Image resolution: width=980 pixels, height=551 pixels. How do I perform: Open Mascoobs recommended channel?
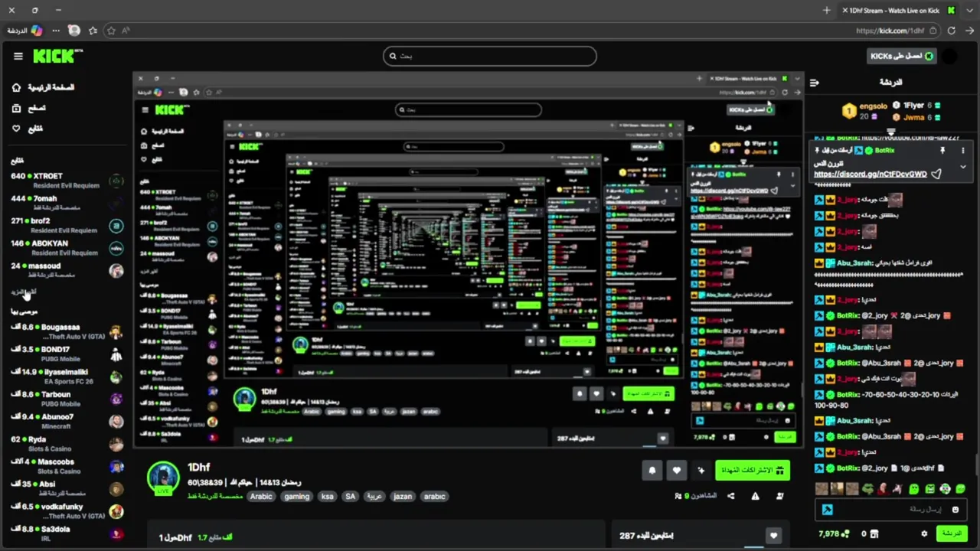click(x=67, y=466)
